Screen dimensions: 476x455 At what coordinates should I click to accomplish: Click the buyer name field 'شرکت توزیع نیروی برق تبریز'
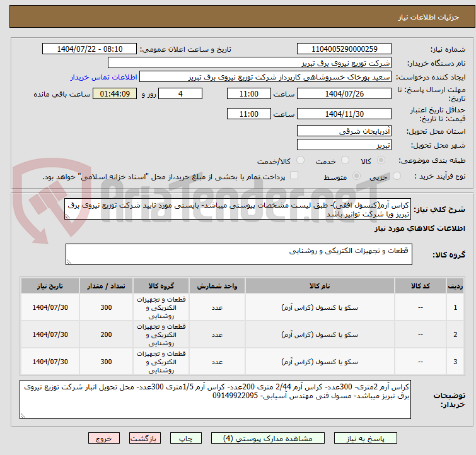[x=250, y=63]
